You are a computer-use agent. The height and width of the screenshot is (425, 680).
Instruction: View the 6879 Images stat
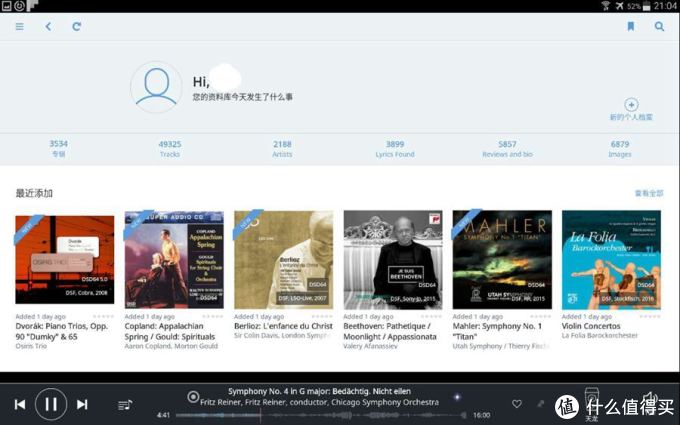pos(620,148)
